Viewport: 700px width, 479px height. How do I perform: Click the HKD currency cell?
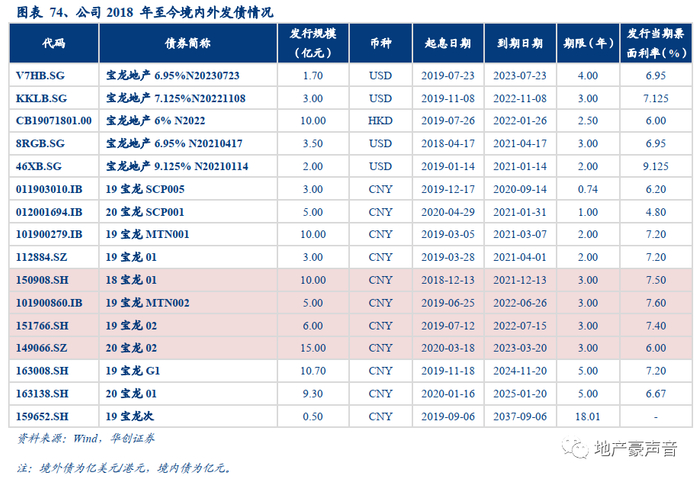tap(380, 121)
